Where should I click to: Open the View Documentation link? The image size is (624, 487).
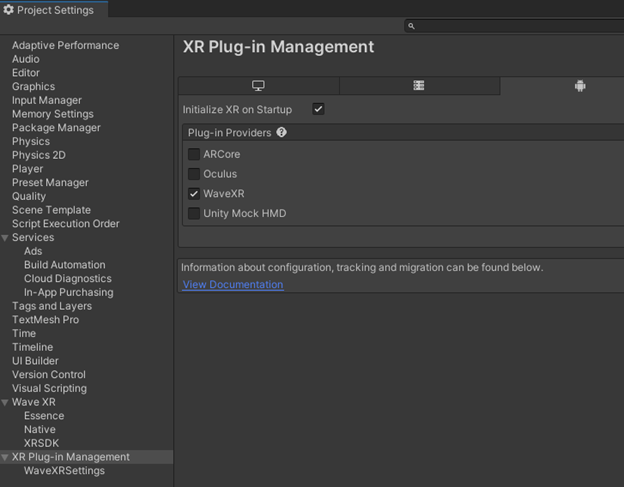coord(232,285)
